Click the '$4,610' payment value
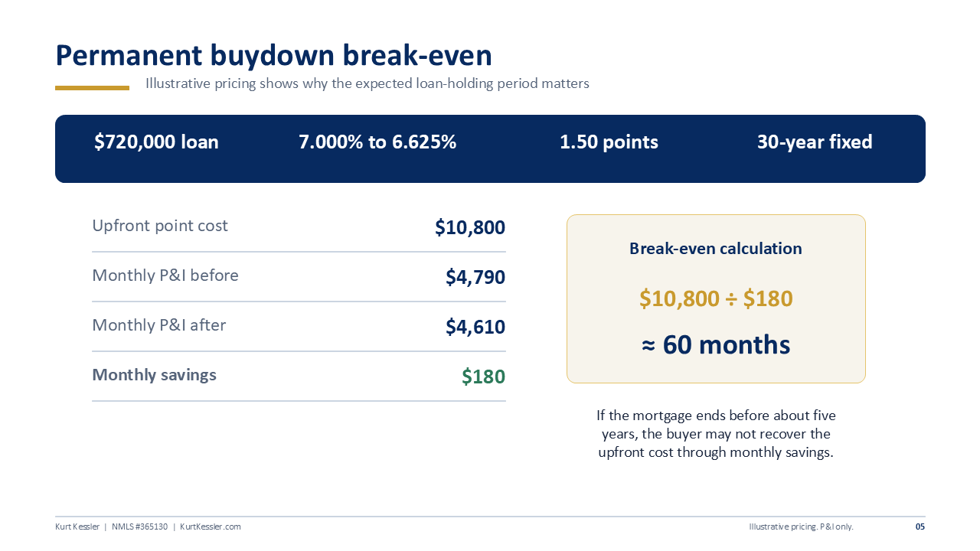The width and height of the screenshot is (980, 551). click(475, 327)
